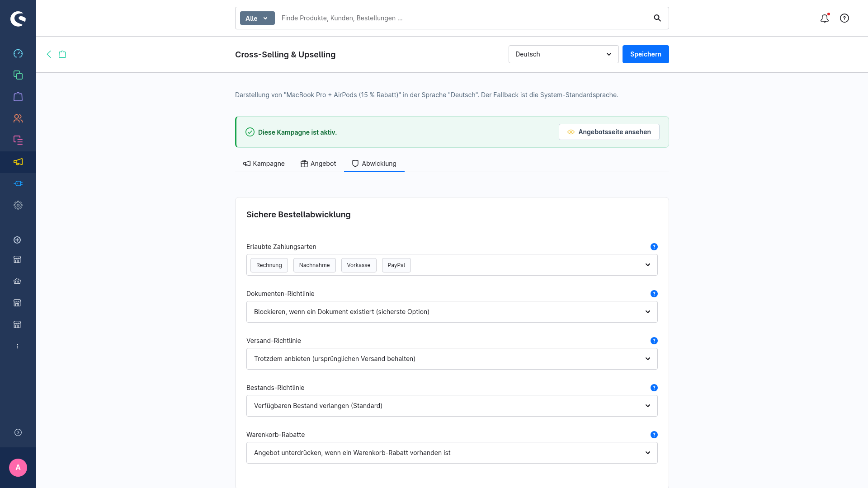Open the Versand-Richtlinie select box

point(452,359)
